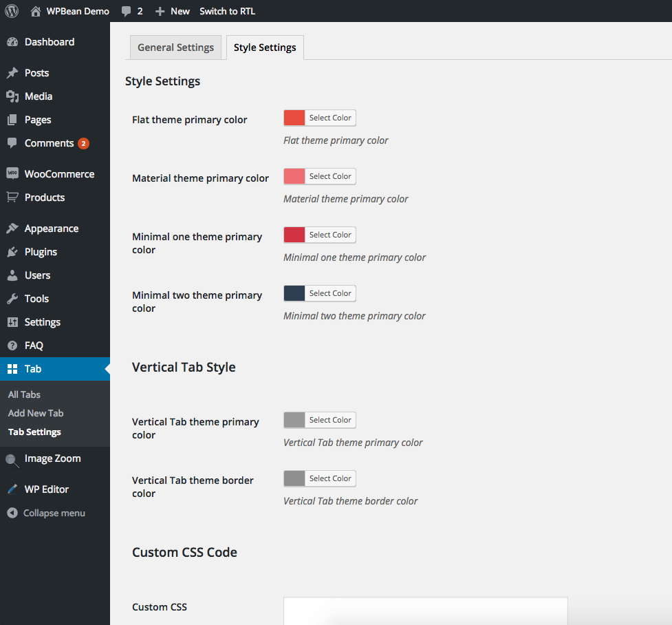Viewport: 672px width, 625px height.
Task: Open the WPBean Demo home icon
Action: click(36, 11)
